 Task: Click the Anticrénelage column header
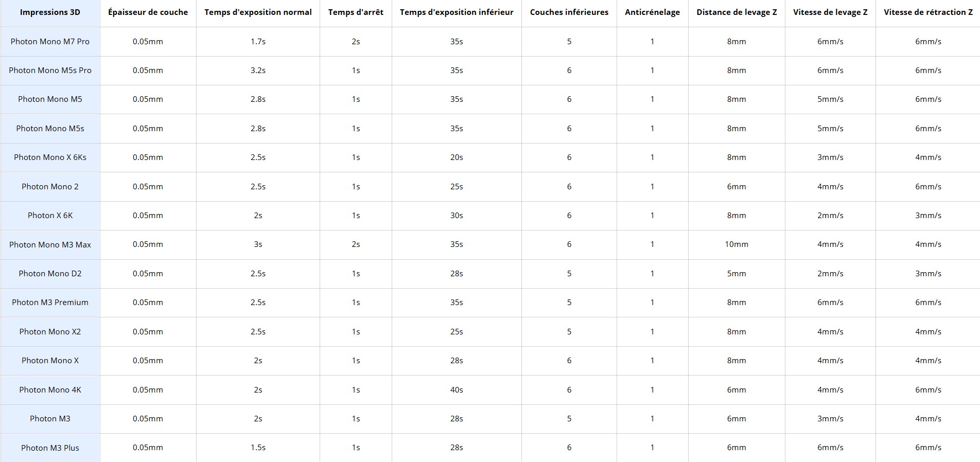pos(652,12)
